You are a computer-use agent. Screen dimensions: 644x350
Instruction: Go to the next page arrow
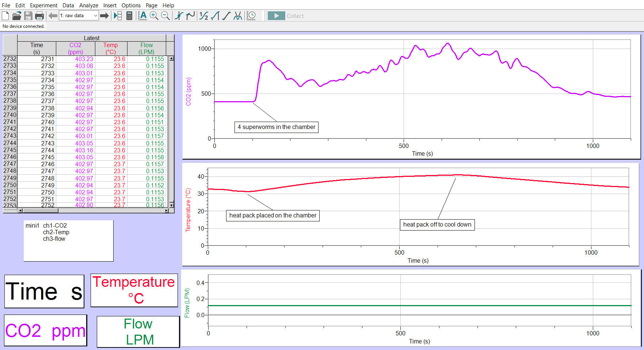click(x=104, y=16)
